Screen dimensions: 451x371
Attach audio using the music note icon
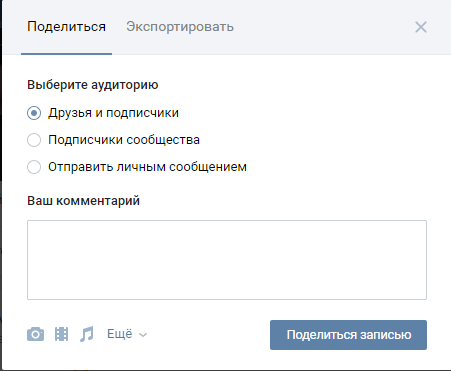87,334
